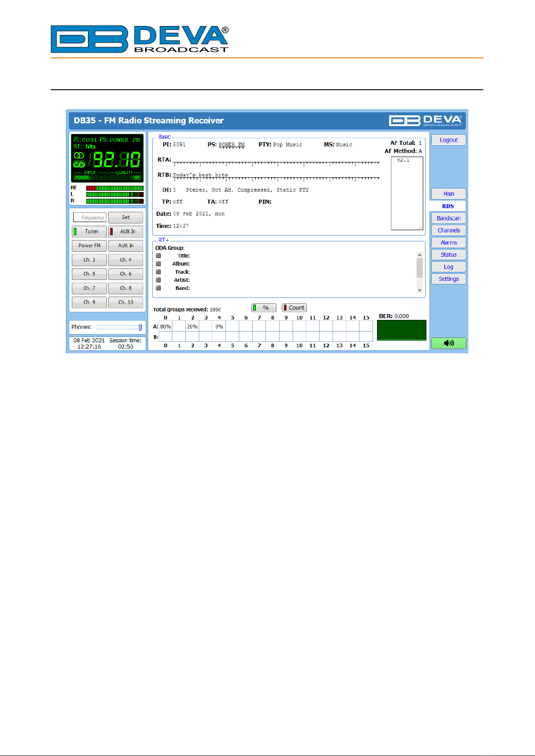Screen dimensions: 535x756
Task: Click the Phones volume slider
Action: pos(119,328)
